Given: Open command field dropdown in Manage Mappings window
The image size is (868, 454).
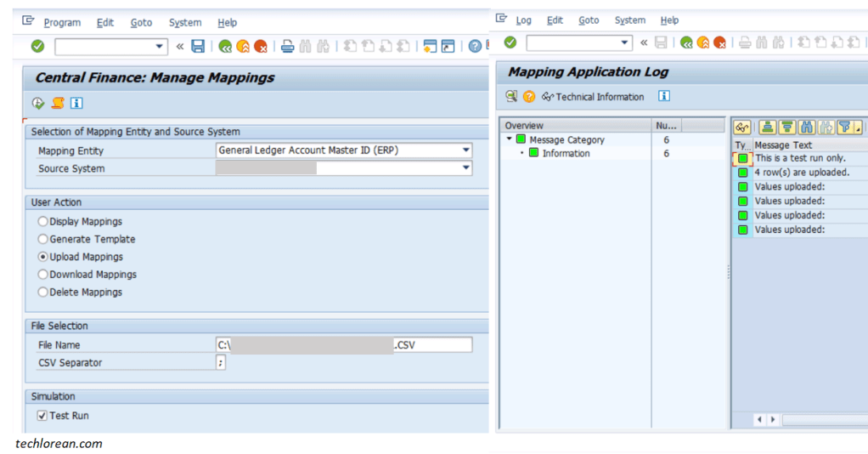Looking at the screenshot, I should point(159,47).
